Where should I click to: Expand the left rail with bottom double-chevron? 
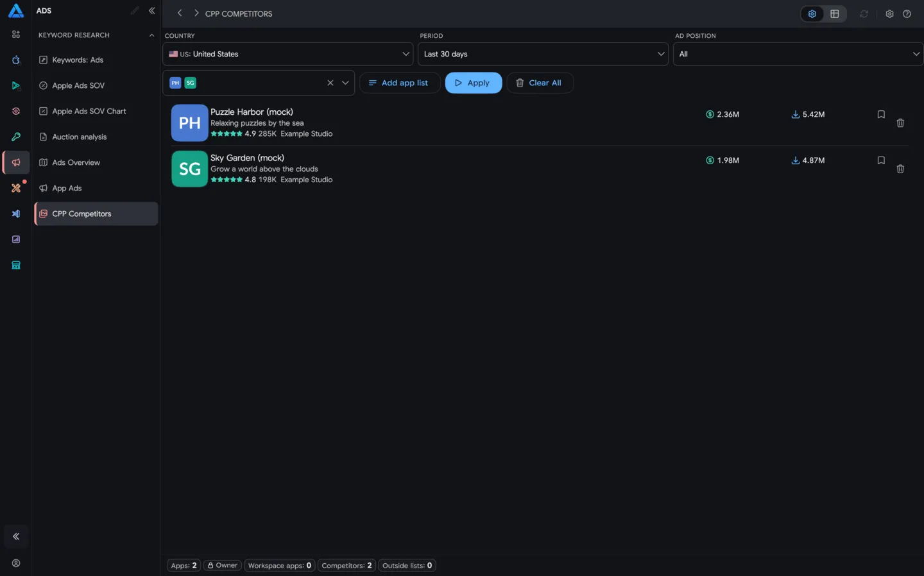click(16, 536)
